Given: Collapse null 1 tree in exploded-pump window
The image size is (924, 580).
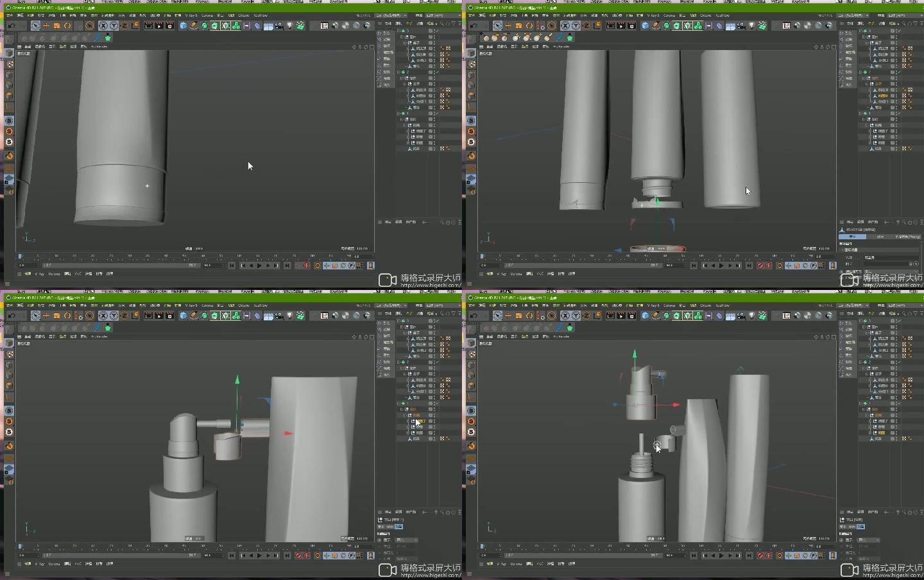Looking at the screenshot, I should click(860, 404).
